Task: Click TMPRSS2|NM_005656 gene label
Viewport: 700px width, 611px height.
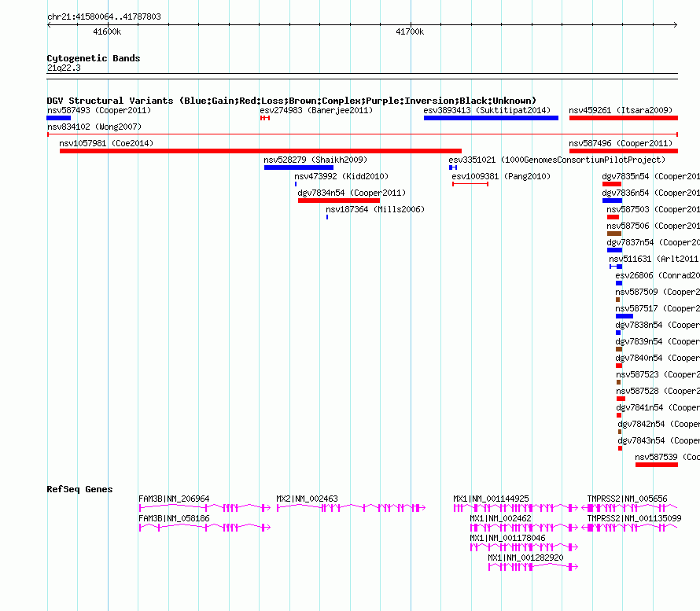Action: pos(627,499)
